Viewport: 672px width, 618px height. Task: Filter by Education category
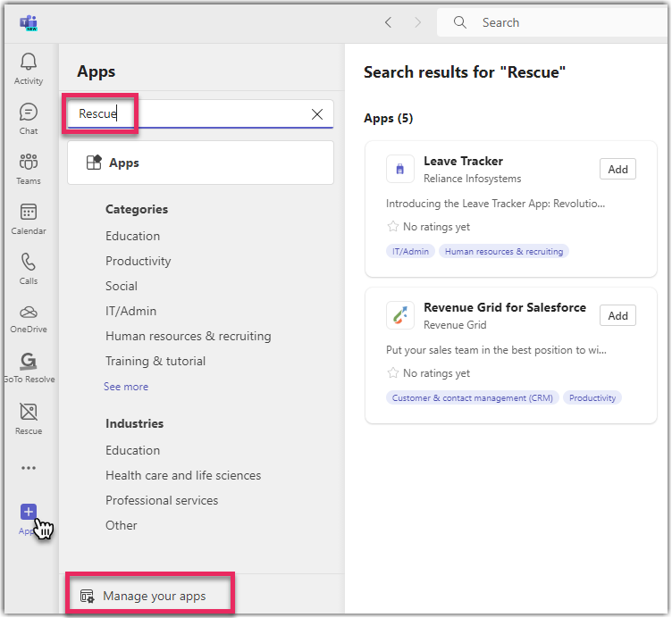point(133,236)
